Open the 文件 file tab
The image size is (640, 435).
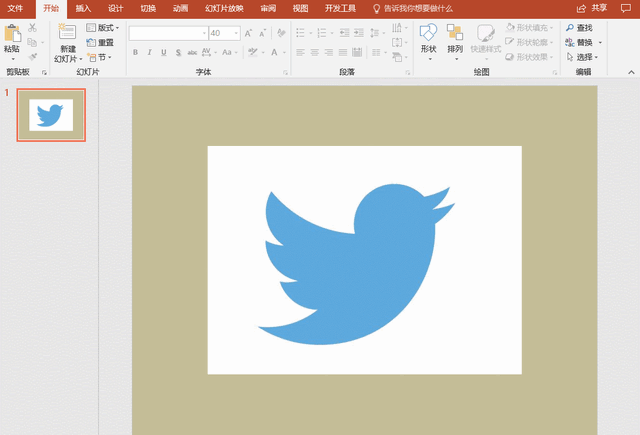coord(16,9)
